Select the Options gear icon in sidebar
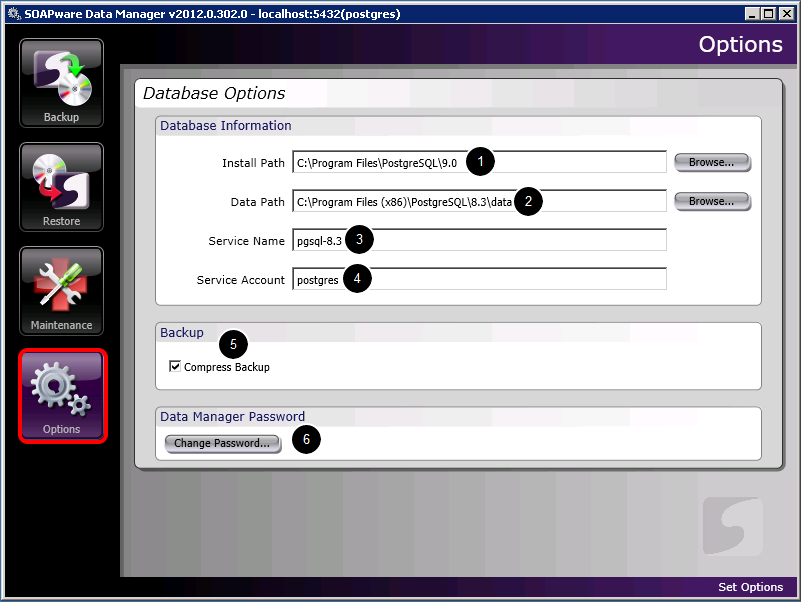 62,396
